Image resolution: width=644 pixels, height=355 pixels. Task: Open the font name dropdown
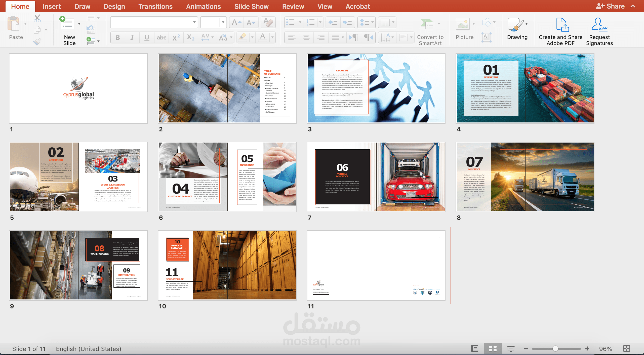pyautogui.click(x=194, y=23)
